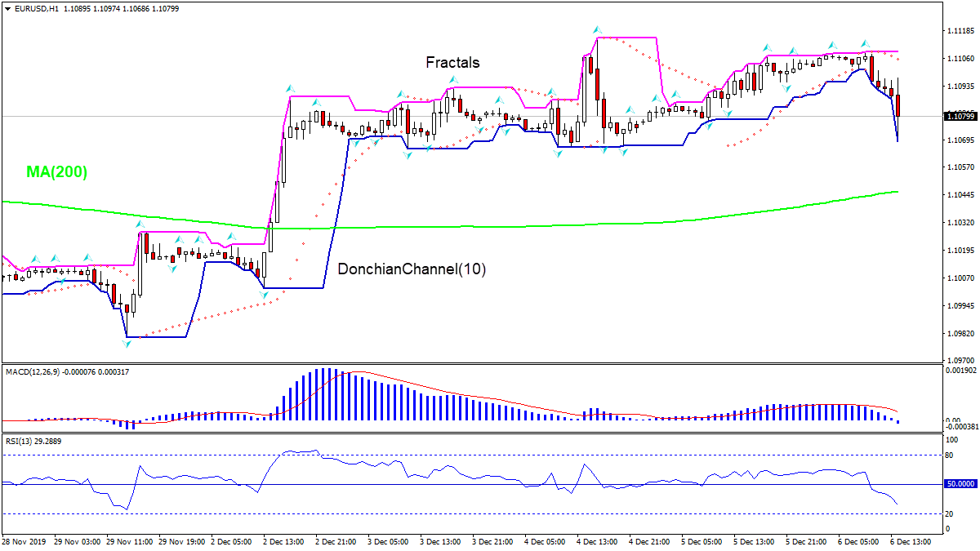Click price axis label 1.10445
The height and width of the screenshot is (551, 980).
[961, 195]
